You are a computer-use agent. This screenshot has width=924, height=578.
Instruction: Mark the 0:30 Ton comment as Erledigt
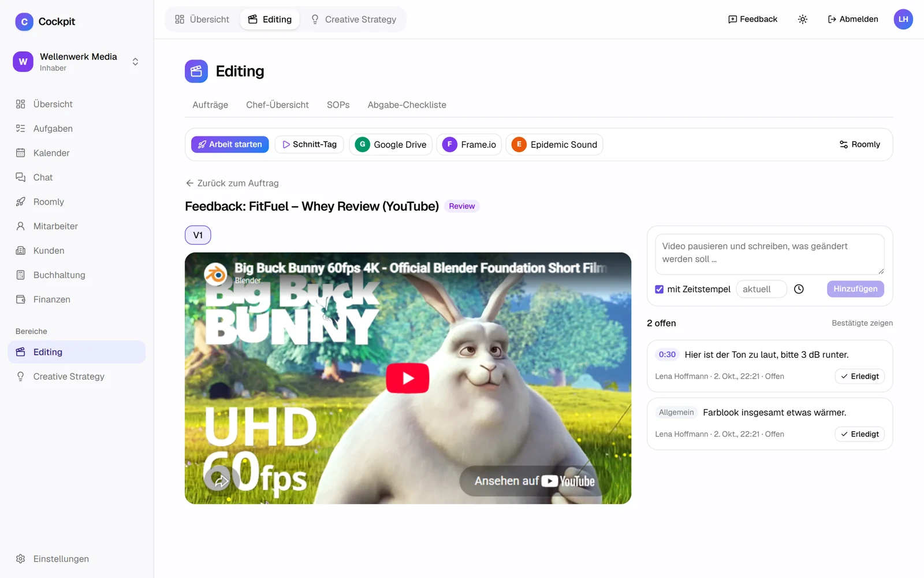(x=859, y=376)
